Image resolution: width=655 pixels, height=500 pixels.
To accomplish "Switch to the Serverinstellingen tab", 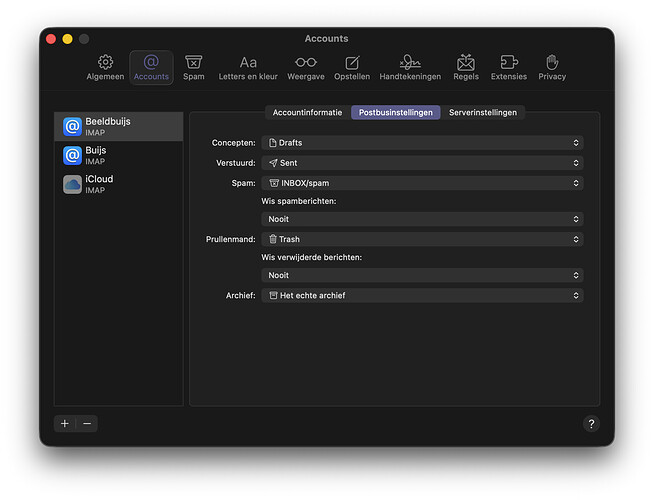I will [482, 113].
